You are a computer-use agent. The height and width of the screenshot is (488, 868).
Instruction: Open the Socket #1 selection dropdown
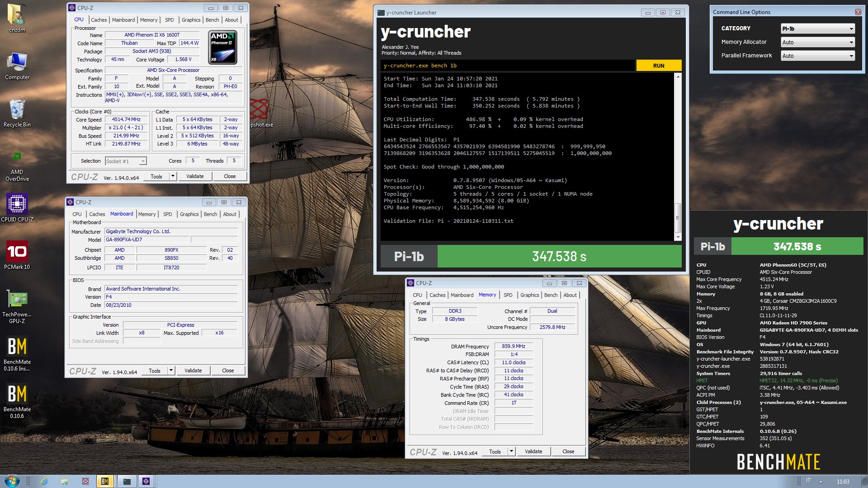[126, 161]
